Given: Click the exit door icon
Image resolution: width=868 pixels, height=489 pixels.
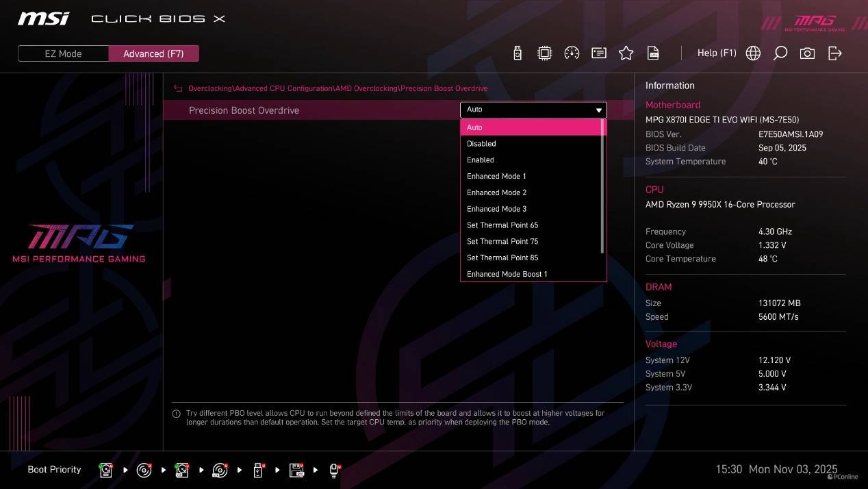Looking at the screenshot, I should 834,53.
